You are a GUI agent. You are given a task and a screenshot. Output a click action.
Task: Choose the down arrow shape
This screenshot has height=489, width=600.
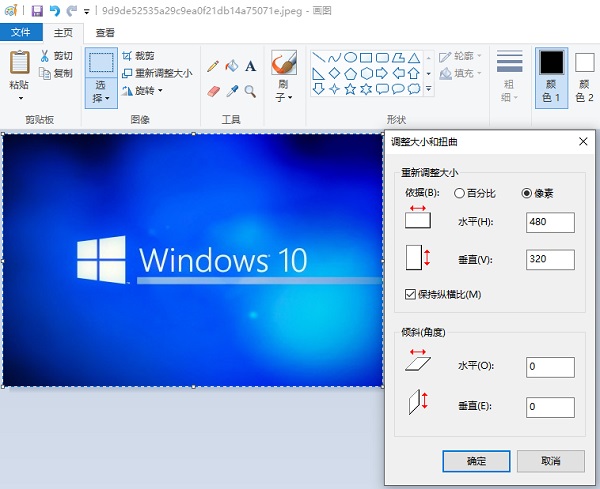tap(318, 89)
